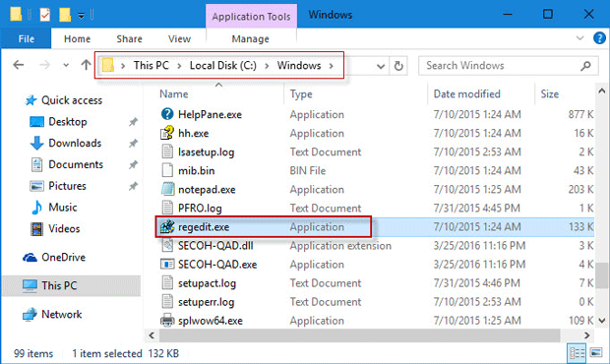Expand chevron after Local Disk (C:) breadcrumb
Image resolution: width=610 pixels, height=364 pixels.
tap(267, 66)
